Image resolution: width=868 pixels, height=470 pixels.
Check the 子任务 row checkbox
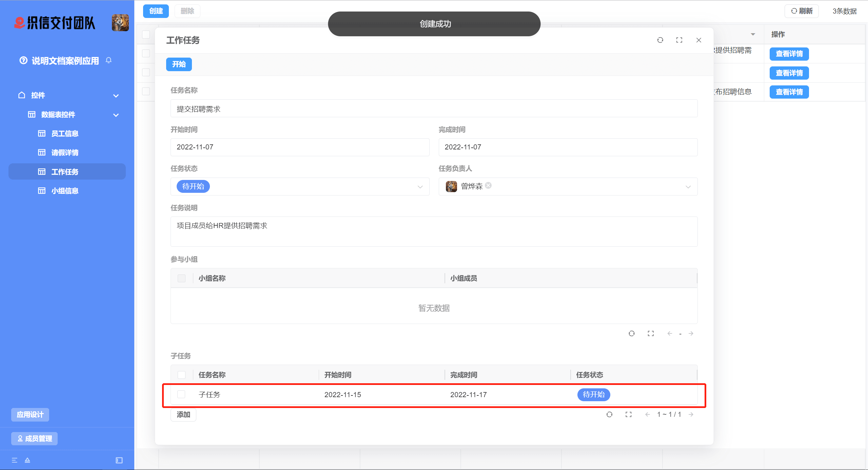[181, 394]
